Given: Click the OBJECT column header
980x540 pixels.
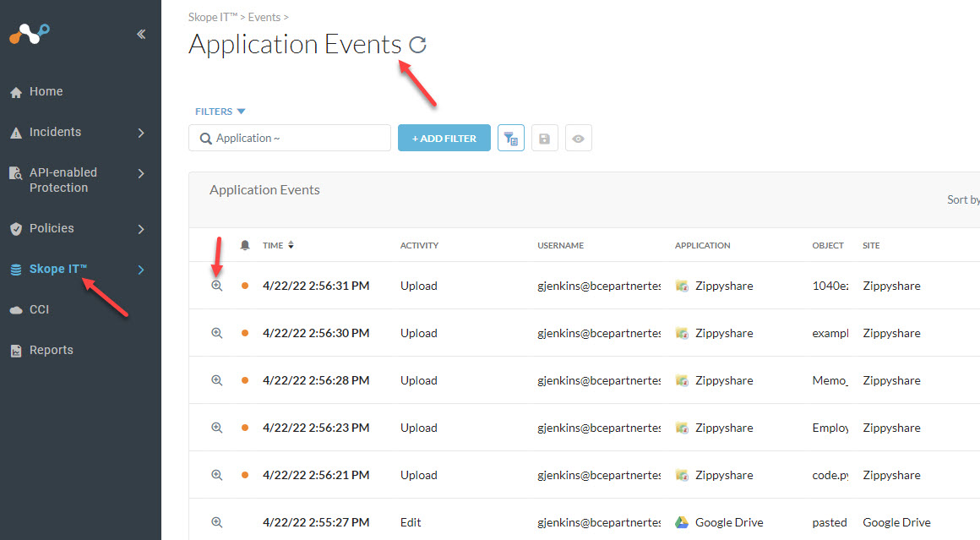Looking at the screenshot, I should pos(828,245).
